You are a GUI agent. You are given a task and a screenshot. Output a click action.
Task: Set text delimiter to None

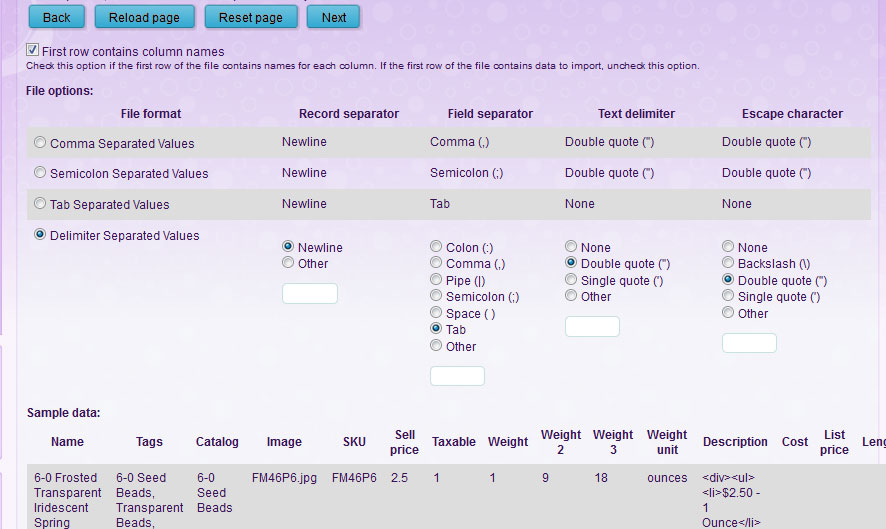tap(571, 247)
